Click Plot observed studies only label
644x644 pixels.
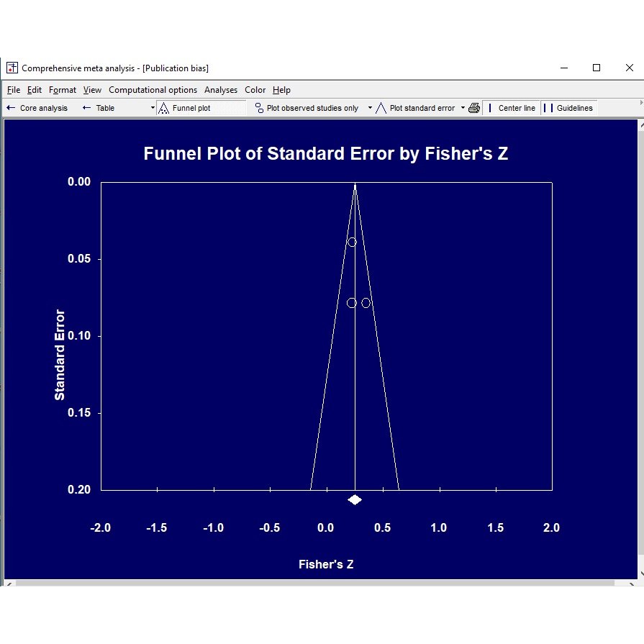tap(312, 108)
